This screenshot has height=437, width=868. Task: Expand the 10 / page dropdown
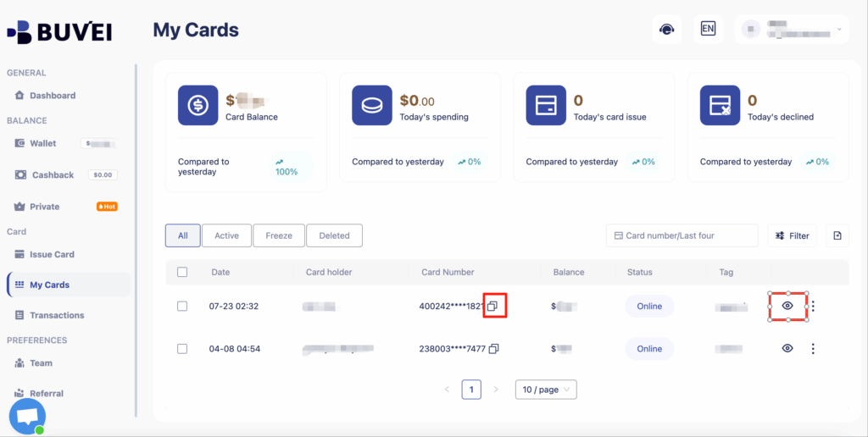click(x=546, y=390)
